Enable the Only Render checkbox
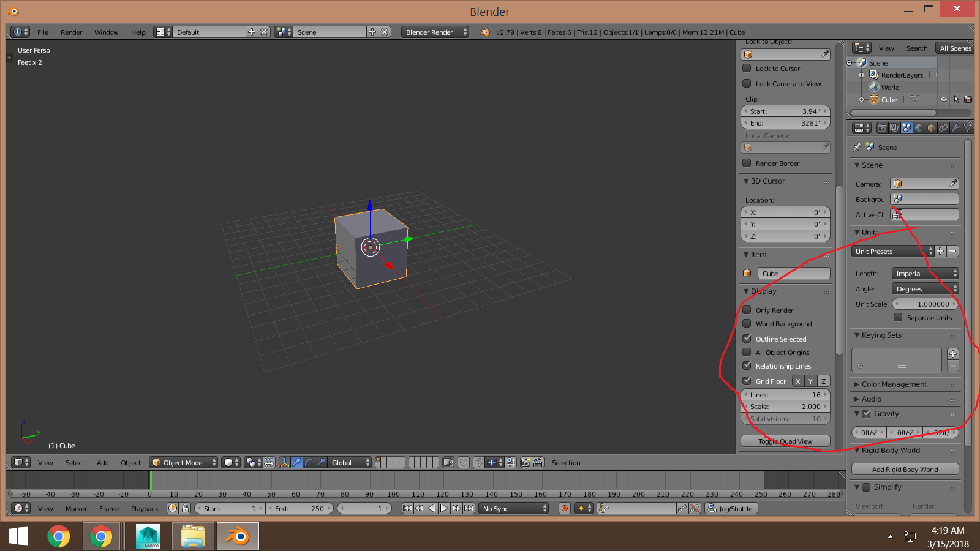 pyautogui.click(x=747, y=310)
